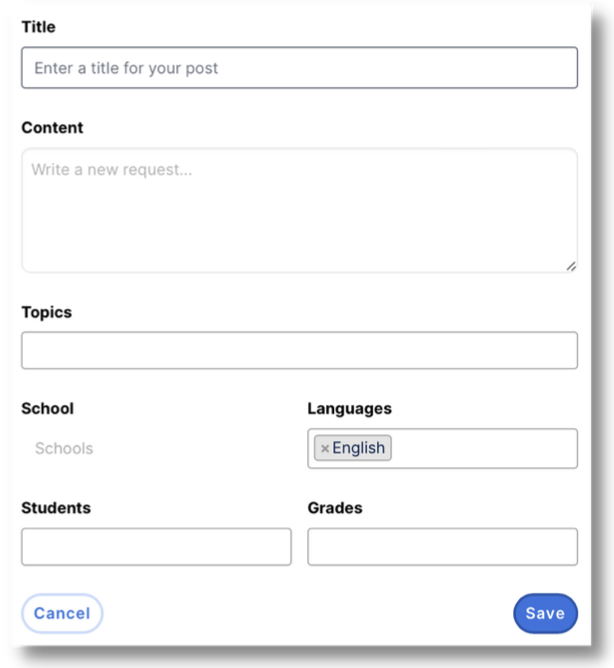Cancel the new post form
The height and width of the screenshot is (668, 614).
pos(62,613)
